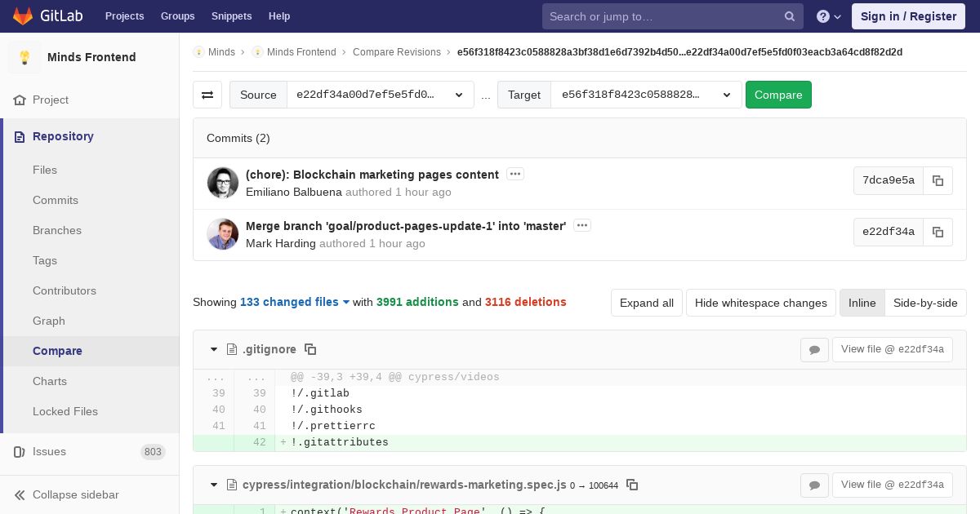Screen dimensions: 980x514
Task: Open Merge branch goal/product-pages-update-1 commit
Action: (406, 226)
